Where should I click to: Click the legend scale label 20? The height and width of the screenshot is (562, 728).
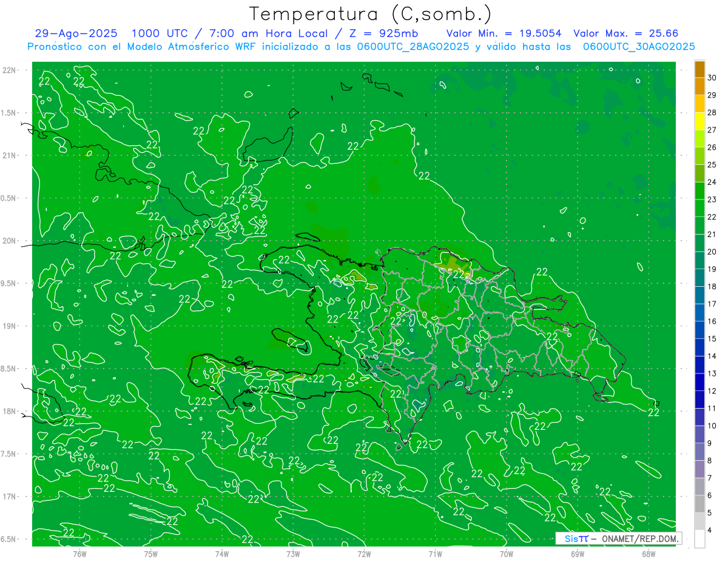[x=712, y=252]
